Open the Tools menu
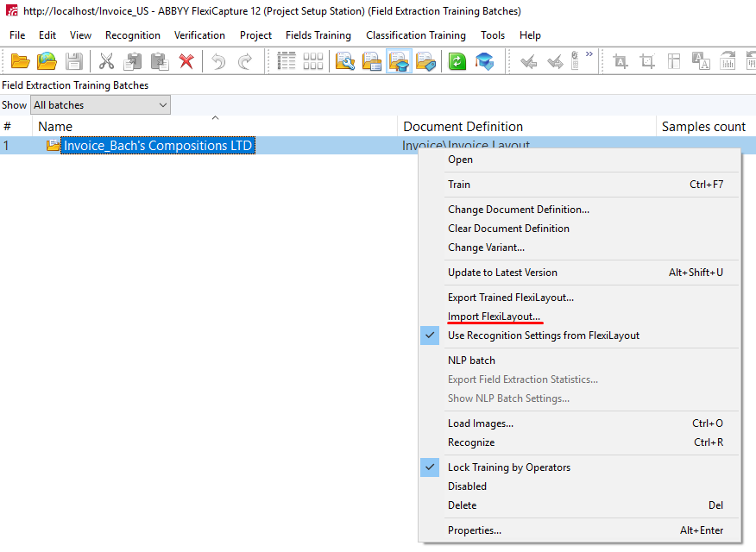 click(493, 35)
